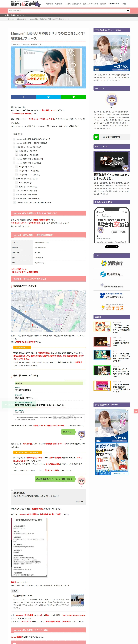
Task: Click embedded X profile プロフィールを編集 button
Action: point(119,232)
